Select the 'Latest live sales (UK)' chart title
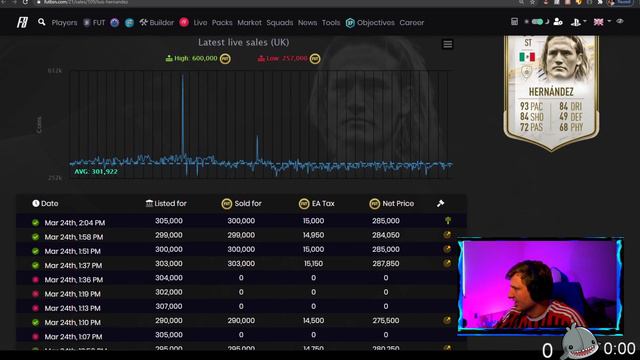This screenshot has width=640, height=360. (x=244, y=42)
